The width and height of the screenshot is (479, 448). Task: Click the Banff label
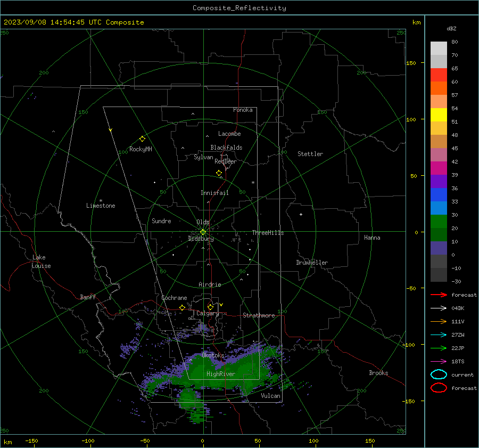tap(88, 297)
